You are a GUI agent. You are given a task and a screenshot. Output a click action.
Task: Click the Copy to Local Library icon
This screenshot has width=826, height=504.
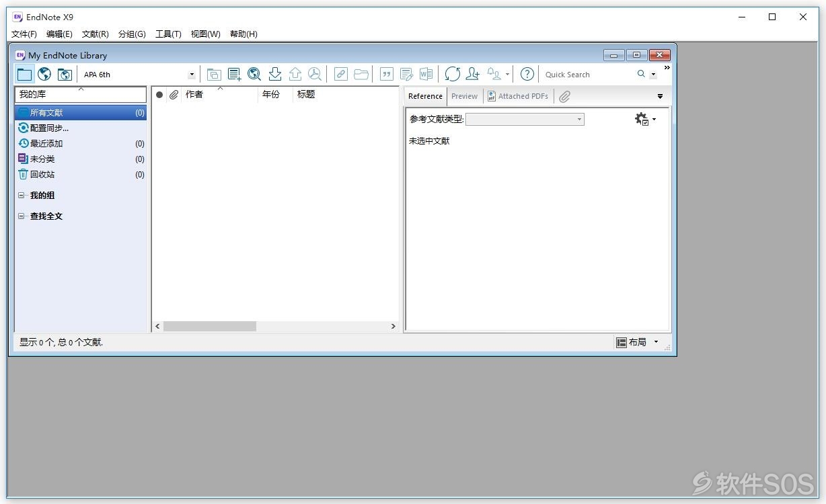click(214, 75)
